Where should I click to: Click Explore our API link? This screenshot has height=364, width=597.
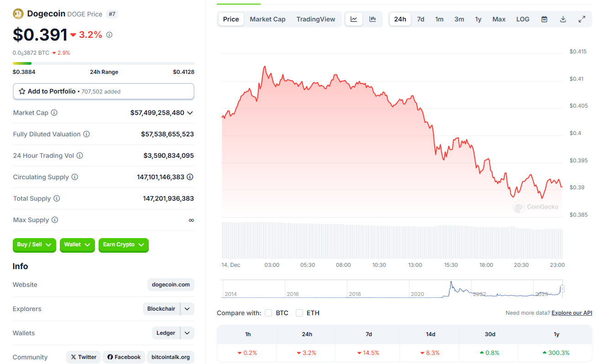pyautogui.click(x=572, y=313)
